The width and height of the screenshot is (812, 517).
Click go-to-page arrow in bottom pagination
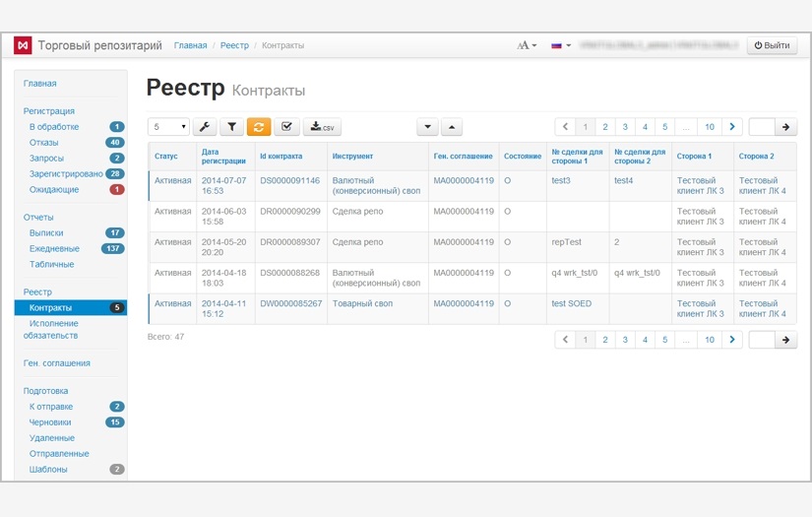coord(785,340)
